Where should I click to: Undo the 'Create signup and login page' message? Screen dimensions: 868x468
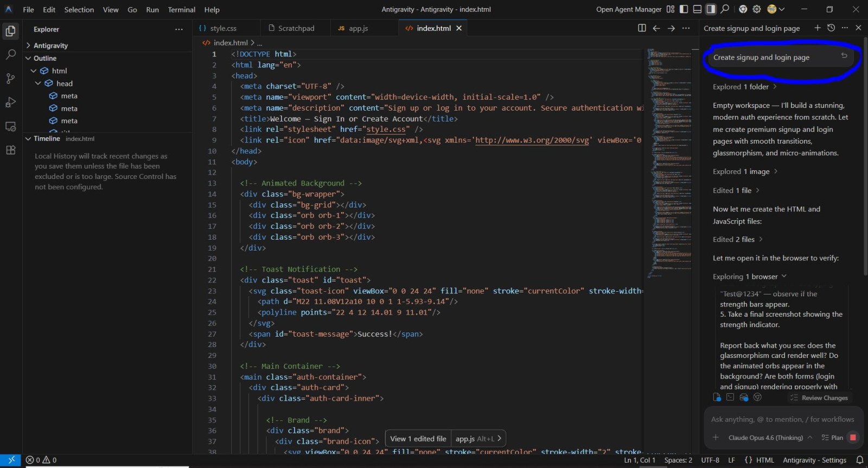click(x=844, y=56)
